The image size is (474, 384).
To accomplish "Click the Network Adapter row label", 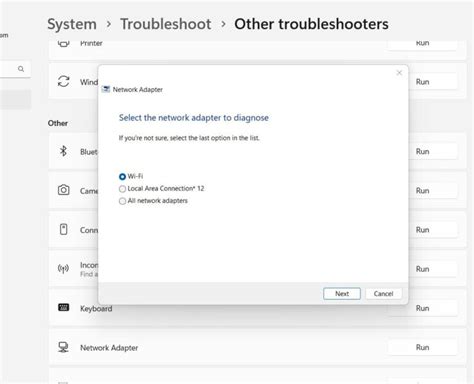I will click(109, 348).
